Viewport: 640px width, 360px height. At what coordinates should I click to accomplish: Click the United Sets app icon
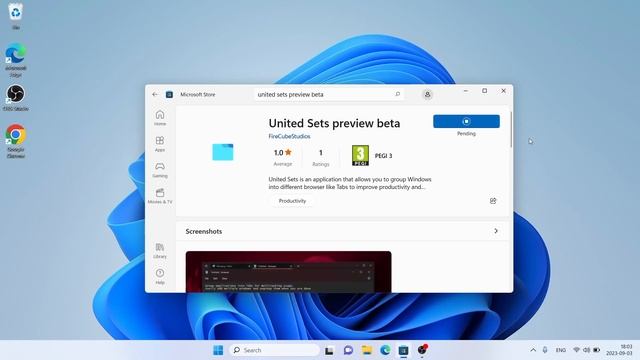click(223, 152)
